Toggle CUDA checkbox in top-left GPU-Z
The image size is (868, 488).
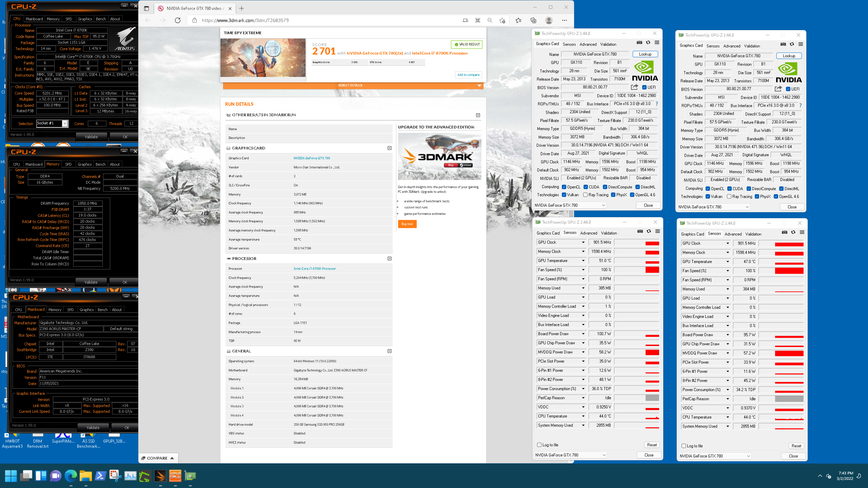coord(586,187)
